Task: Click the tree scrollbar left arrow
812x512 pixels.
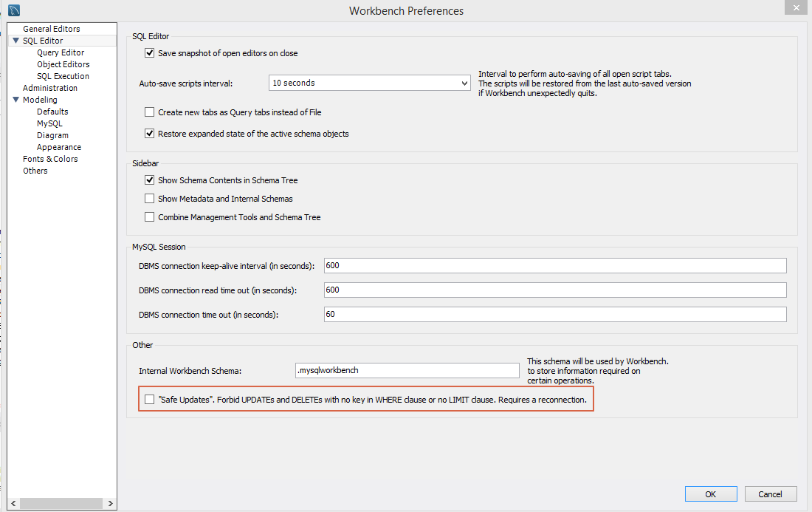Action: click(13, 503)
